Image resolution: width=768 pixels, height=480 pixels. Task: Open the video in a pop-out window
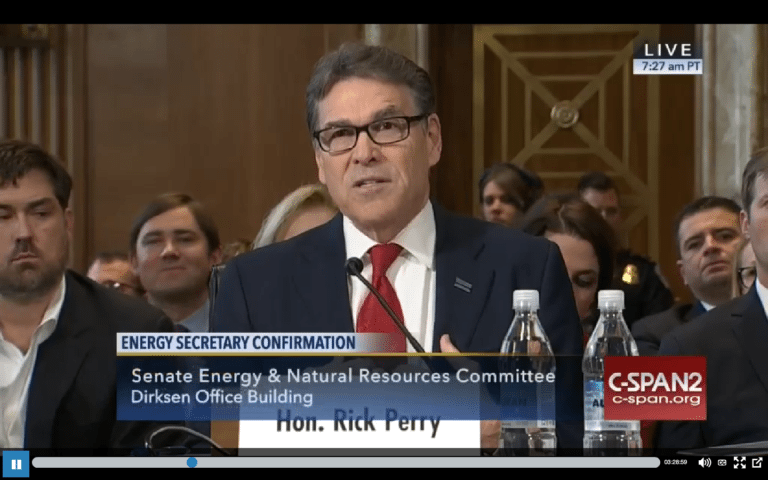[757, 462]
